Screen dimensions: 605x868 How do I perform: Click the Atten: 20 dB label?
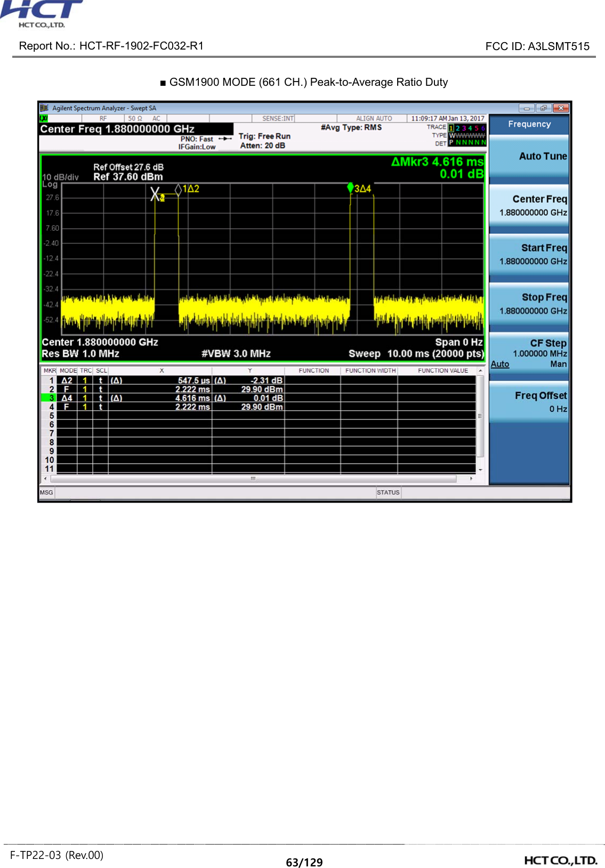(262, 145)
